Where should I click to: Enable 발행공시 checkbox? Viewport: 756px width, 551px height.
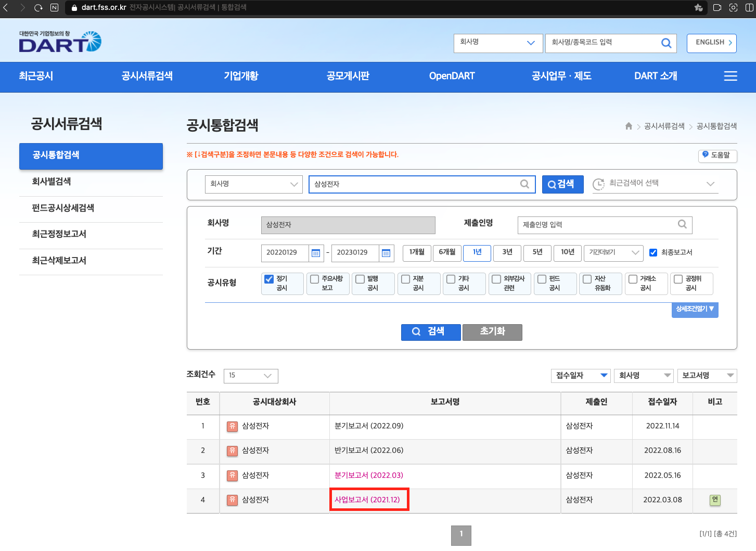pos(360,279)
